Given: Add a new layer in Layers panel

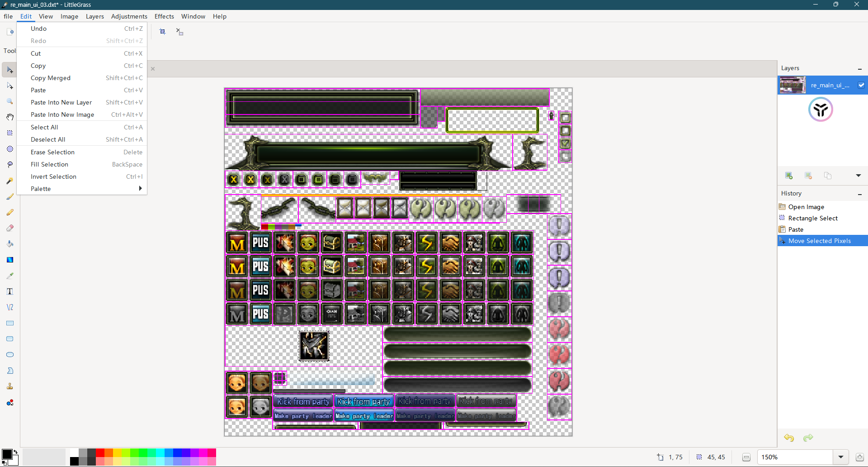Looking at the screenshot, I should [789, 176].
